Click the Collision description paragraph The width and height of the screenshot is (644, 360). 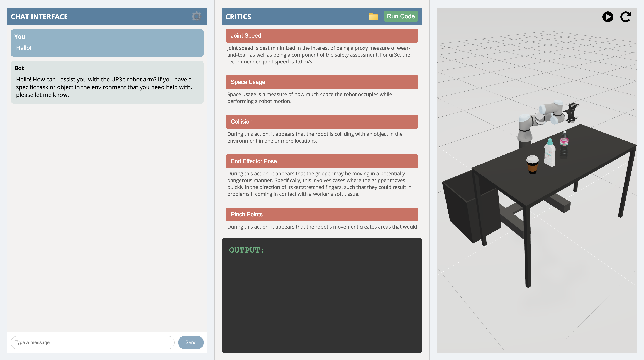315,137
